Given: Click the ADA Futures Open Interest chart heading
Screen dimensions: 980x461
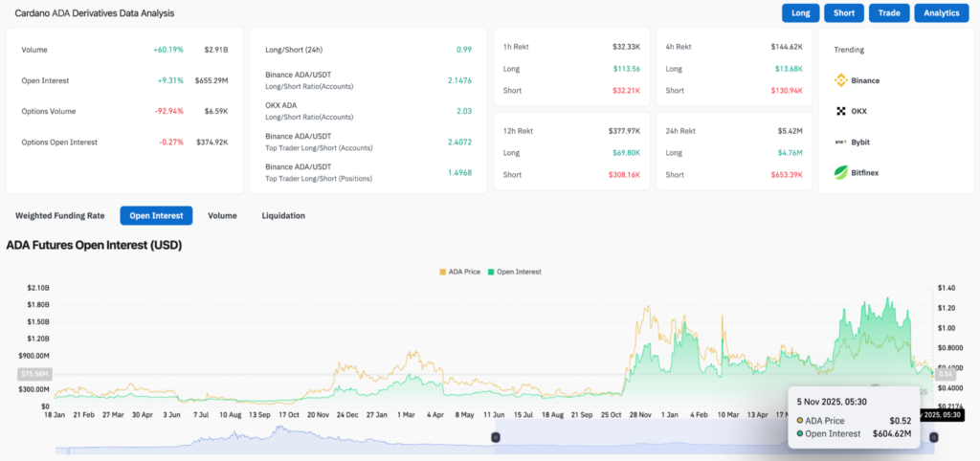Looking at the screenshot, I should pyautogui.click(x=94, y=245).
